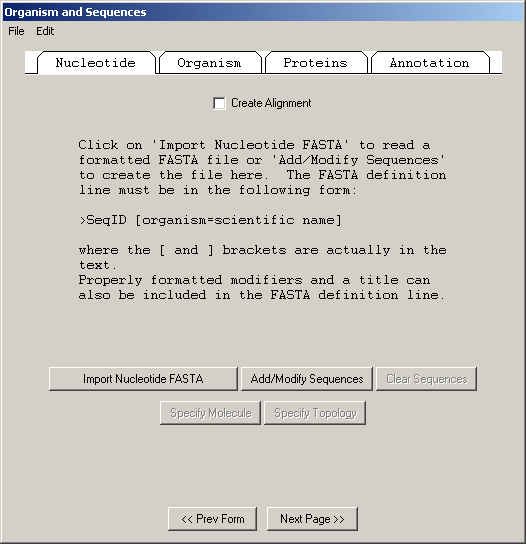This screenshot has width=526, height=544.
Task: Switch to the Organism tab
Action: tap(209, 63)
